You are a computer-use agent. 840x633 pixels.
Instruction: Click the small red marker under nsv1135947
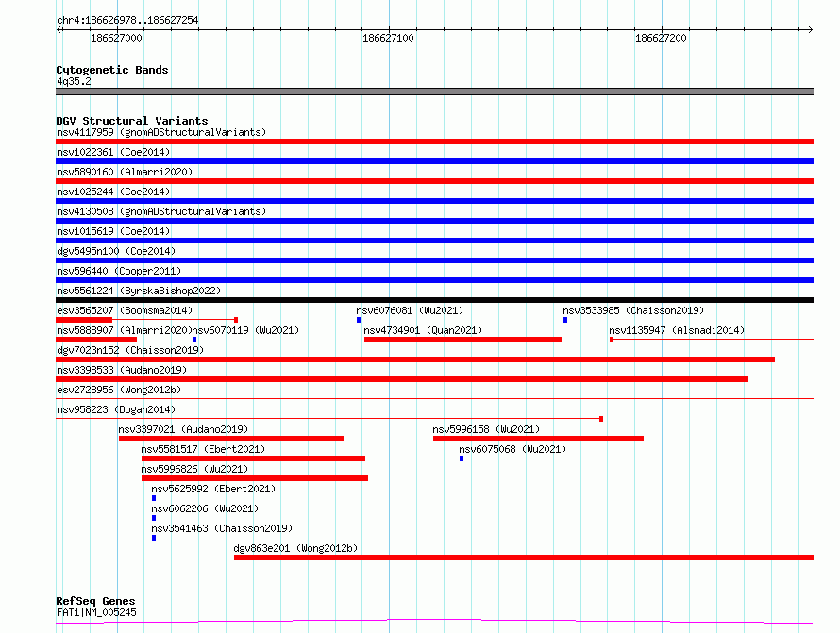point(612,340)
